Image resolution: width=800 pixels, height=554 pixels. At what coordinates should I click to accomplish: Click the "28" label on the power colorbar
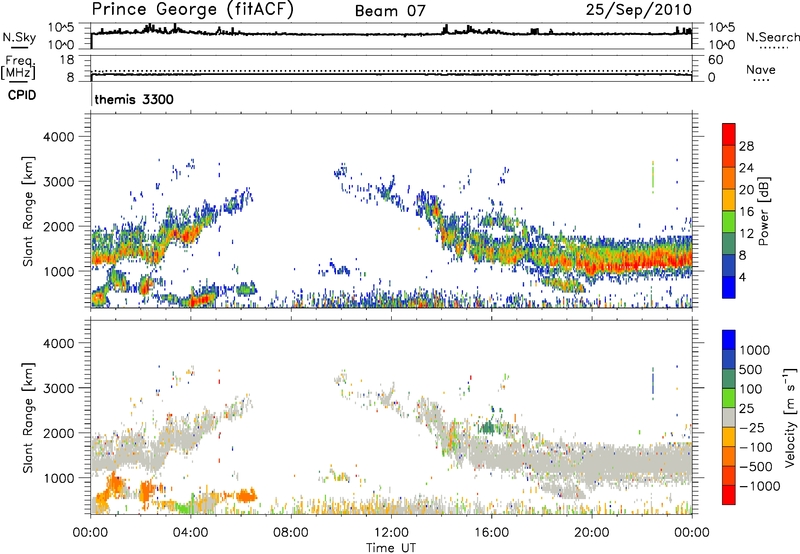pos(746,146)
